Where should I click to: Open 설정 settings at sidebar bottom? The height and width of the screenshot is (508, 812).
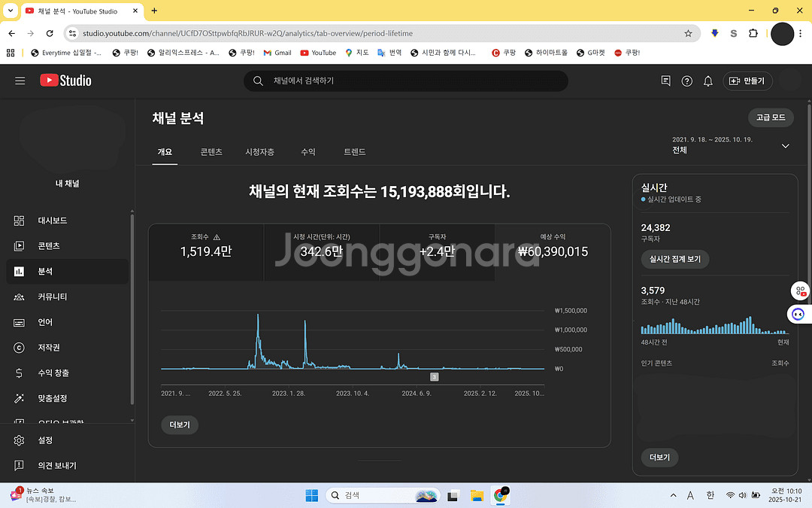click(45, 440)
